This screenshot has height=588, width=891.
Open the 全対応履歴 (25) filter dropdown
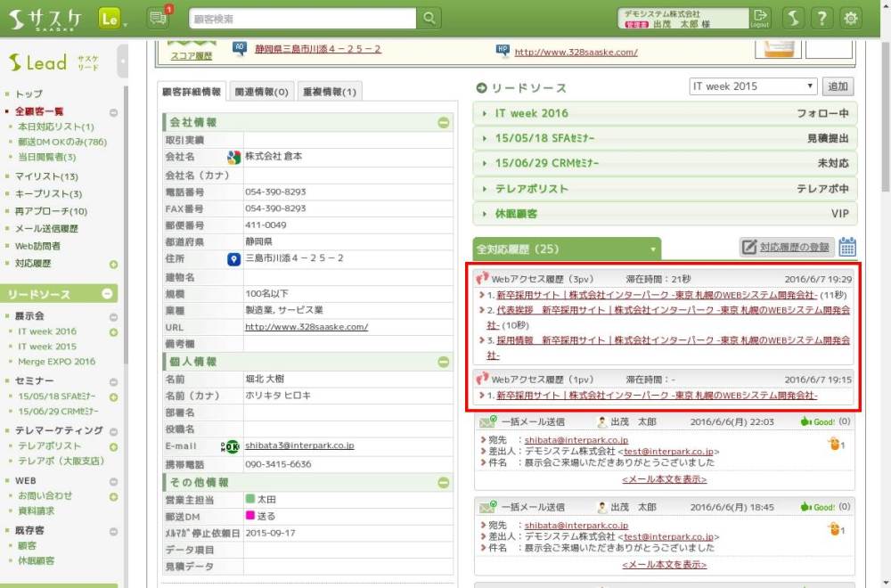point(655,249)
